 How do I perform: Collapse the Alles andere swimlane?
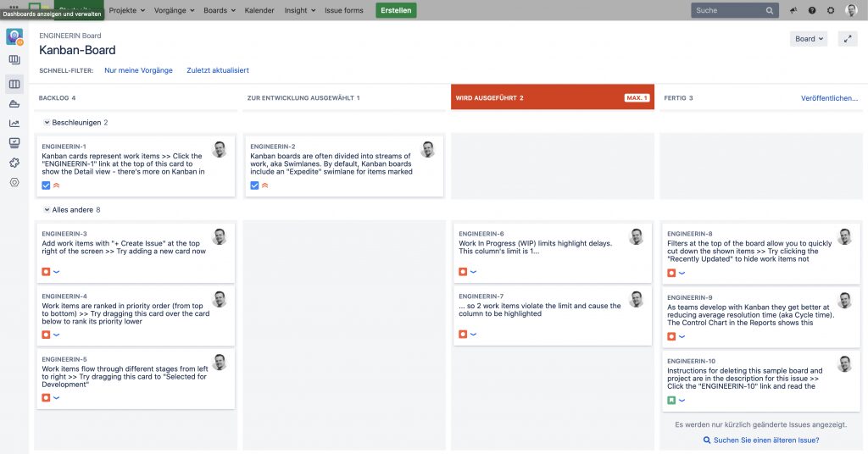pos(47,210)
